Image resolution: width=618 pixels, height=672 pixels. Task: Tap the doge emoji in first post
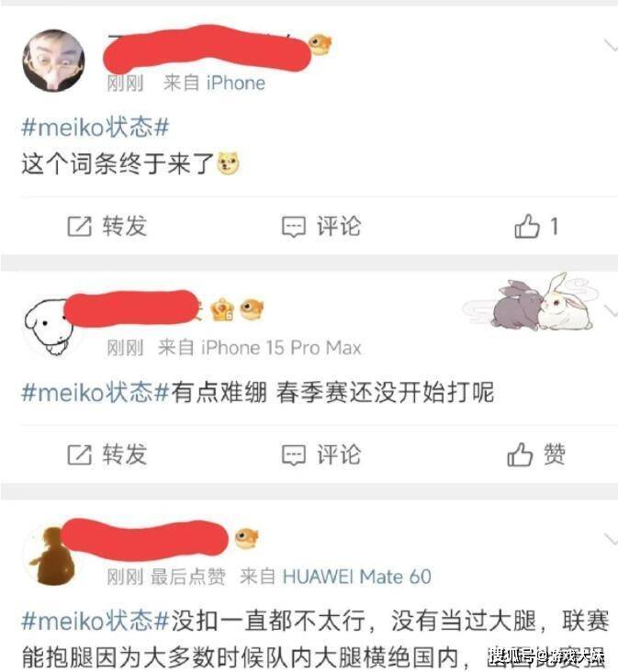(x=229, y=163)
